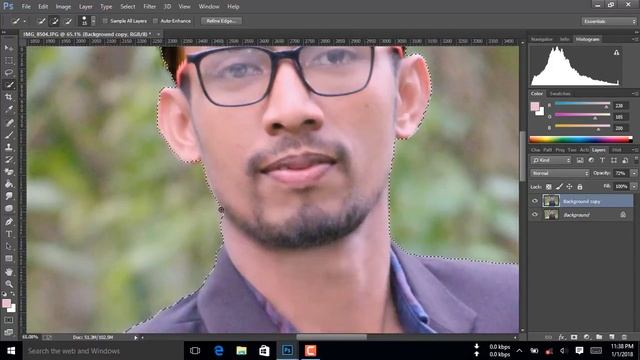Click the Refine Edge button
This screenshot has height=360, width=640.
pyautogui.click(x=221, y=21)
